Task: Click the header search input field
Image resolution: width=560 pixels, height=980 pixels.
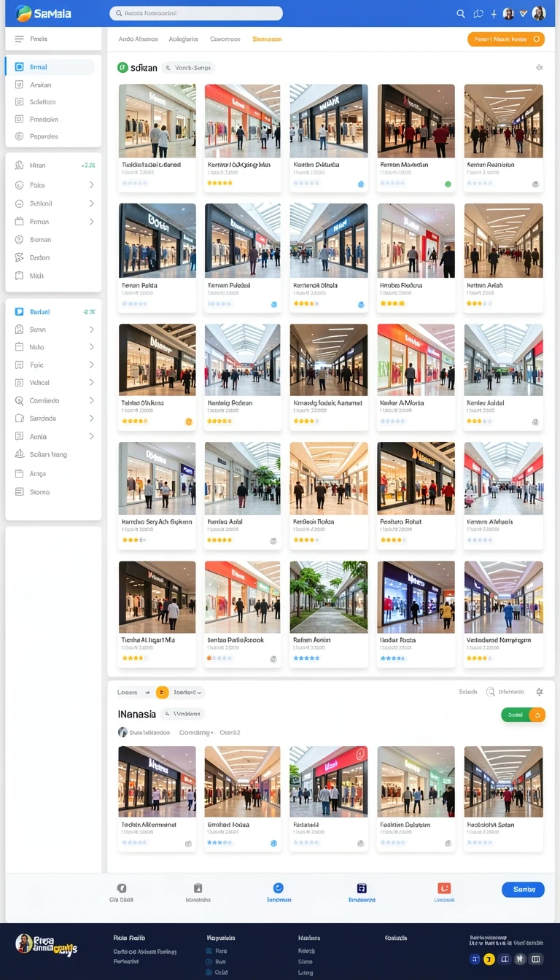Action: pos(196,13)
